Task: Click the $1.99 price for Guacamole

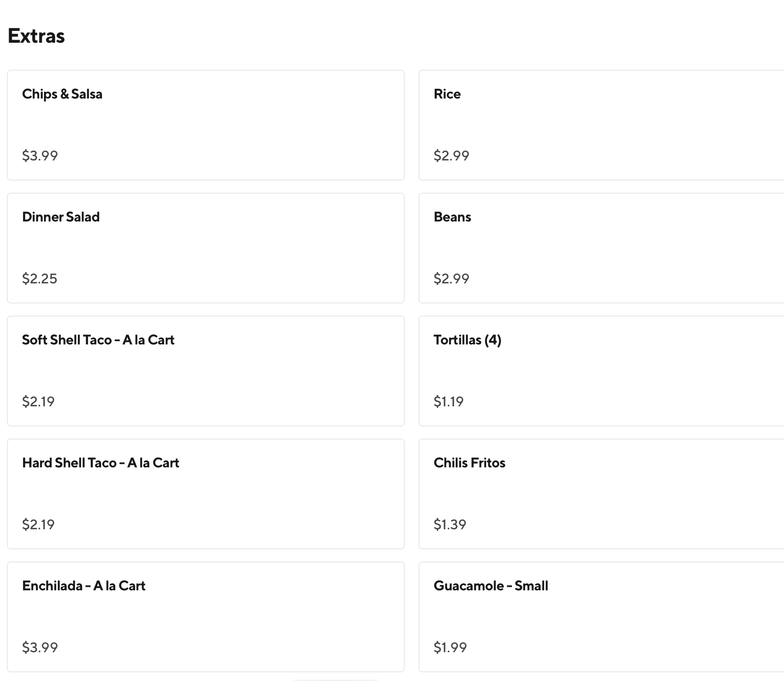Action: (450, 647)
